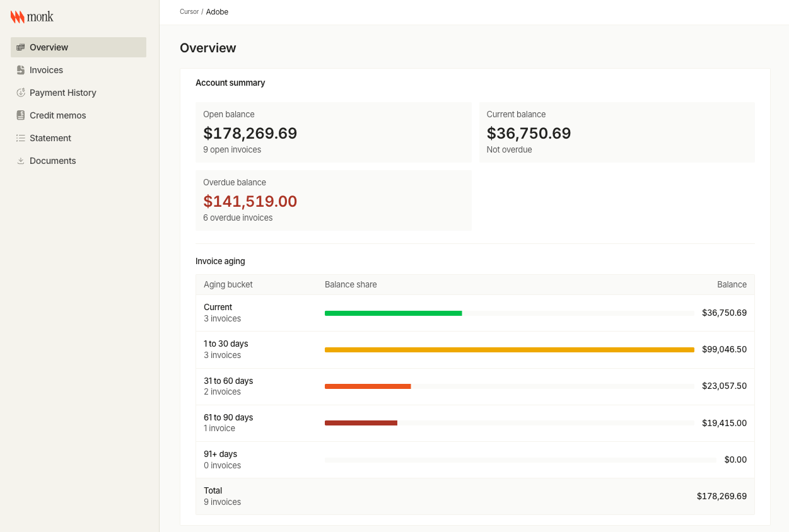Click the '1 to 30 days' row label
This screenshot has width=789, height=532.
click(x=226, y=344)
